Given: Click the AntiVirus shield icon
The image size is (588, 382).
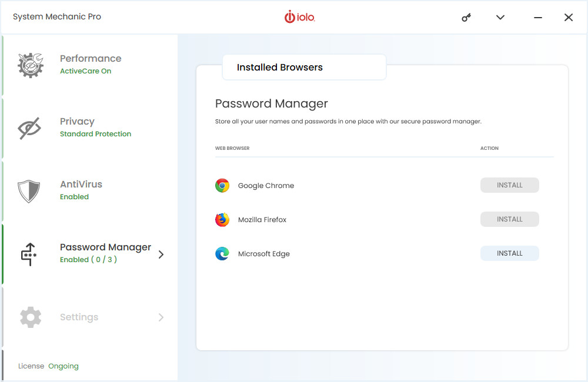Looking at the screenshot, I should pos(29,191).
